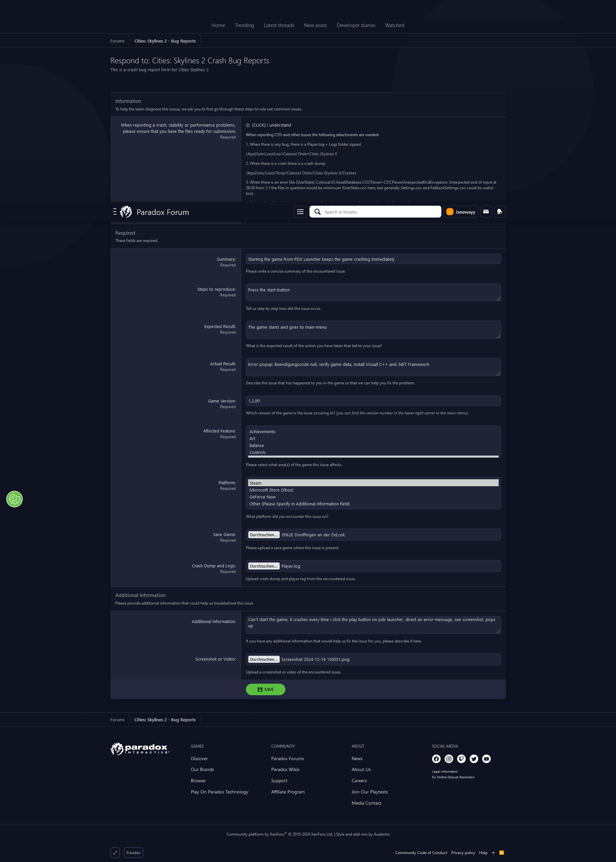
Task: Click Durchsuchen for Crash Dump and Logs
Action: [264, 566]
